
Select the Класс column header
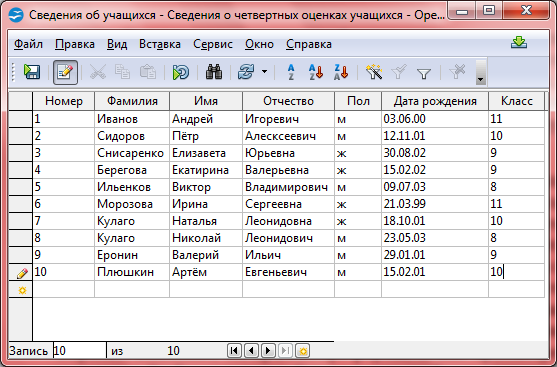(517, 101)
